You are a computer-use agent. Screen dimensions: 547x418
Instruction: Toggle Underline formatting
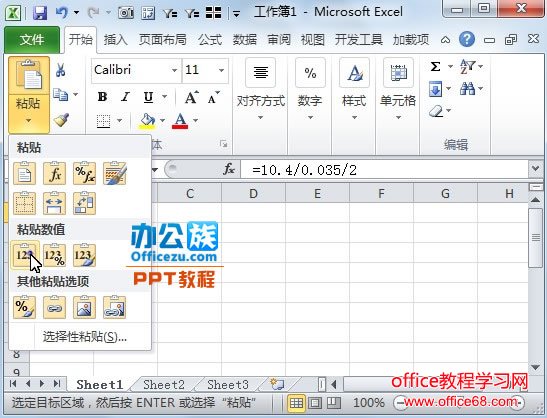149,97
